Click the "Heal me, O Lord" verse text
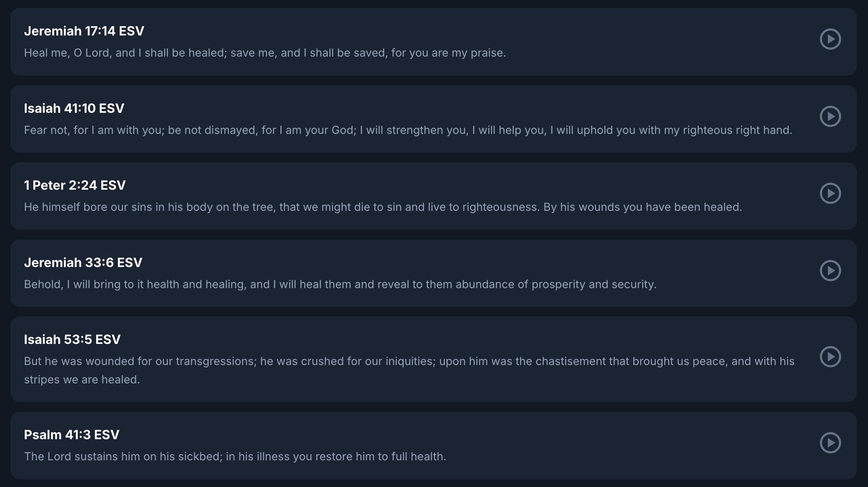The height and width of the screenshot is (487, 868). [265, 53]
